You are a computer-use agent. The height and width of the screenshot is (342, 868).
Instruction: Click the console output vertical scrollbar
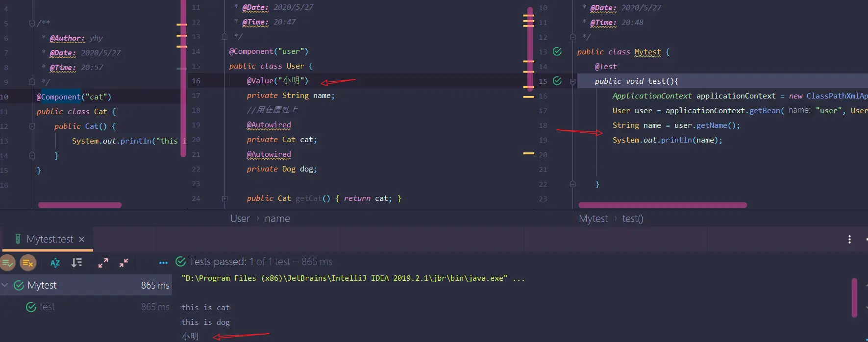(x=854, y=298)
